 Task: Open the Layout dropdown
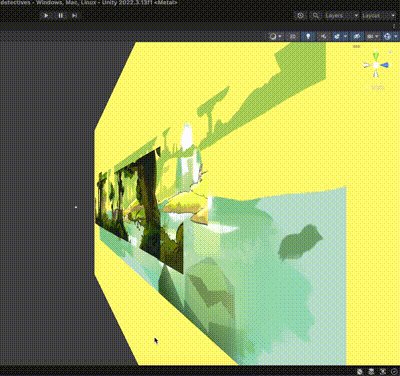pyautogui.click(x=378, y=16)
